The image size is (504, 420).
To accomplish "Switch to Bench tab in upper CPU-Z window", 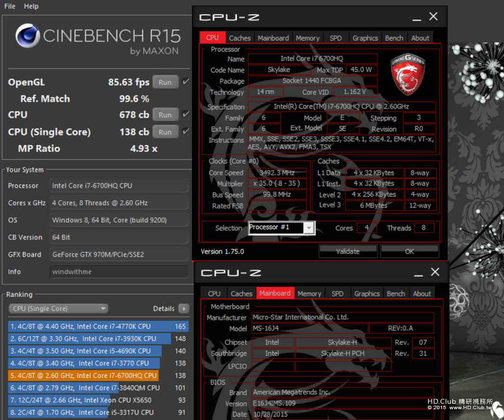I will 394,38.
